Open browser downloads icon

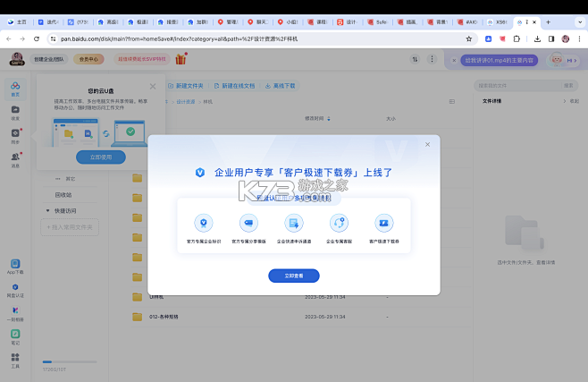(537, 38)
